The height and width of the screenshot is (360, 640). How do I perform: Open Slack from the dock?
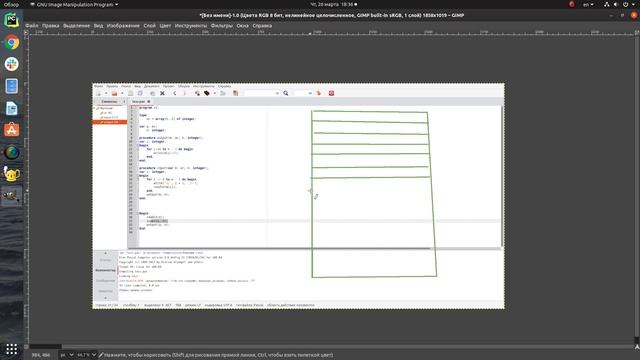coord(11,64)
